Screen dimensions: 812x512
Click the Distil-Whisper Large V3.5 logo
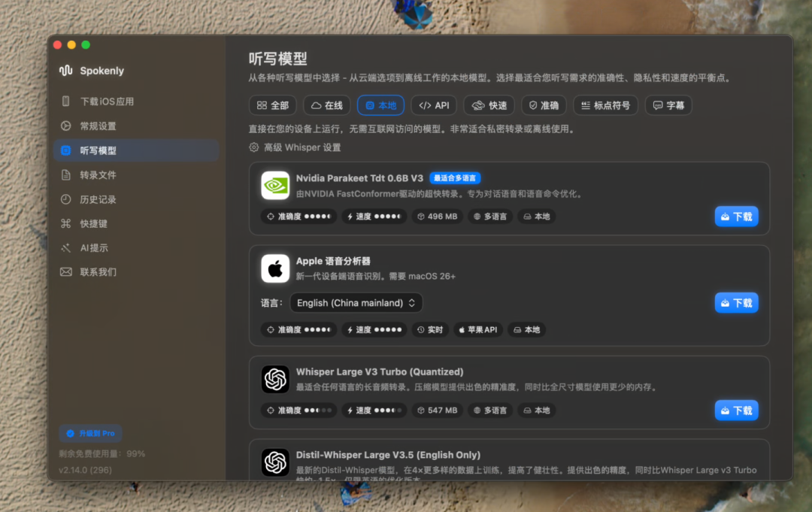(275, 462)
